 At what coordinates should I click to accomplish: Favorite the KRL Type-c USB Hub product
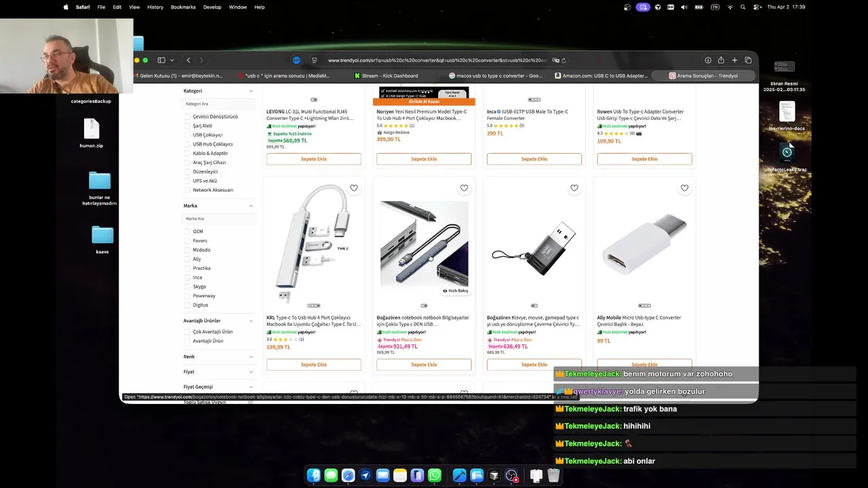(x=354, y=188)
